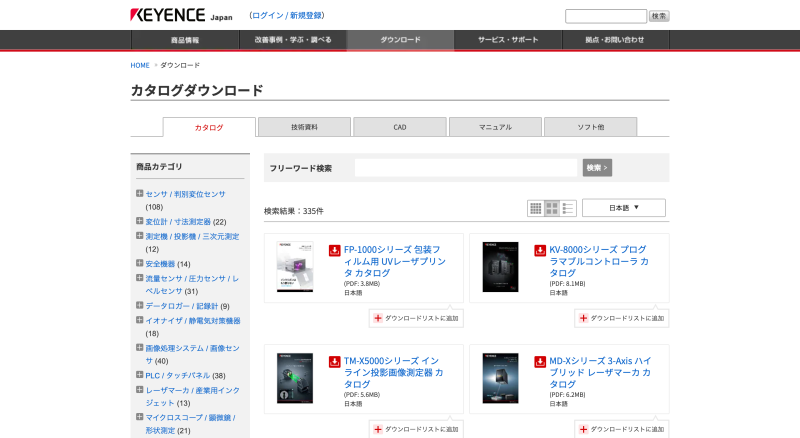Open the ダウンロード navigation menu
Image resolution: width=800 pixels, height=438 pixels.
[x=401, y=40]
